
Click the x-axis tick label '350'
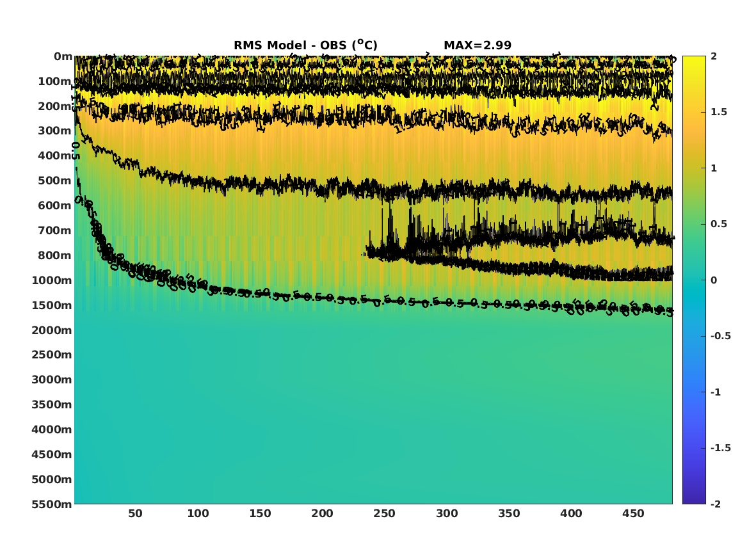pyautogui.click(x=509, y=513)
